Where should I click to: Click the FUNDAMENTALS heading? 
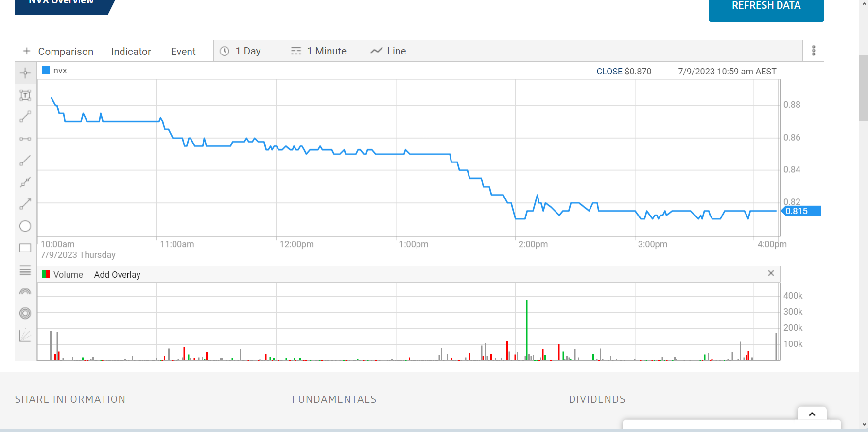point(334,399)
